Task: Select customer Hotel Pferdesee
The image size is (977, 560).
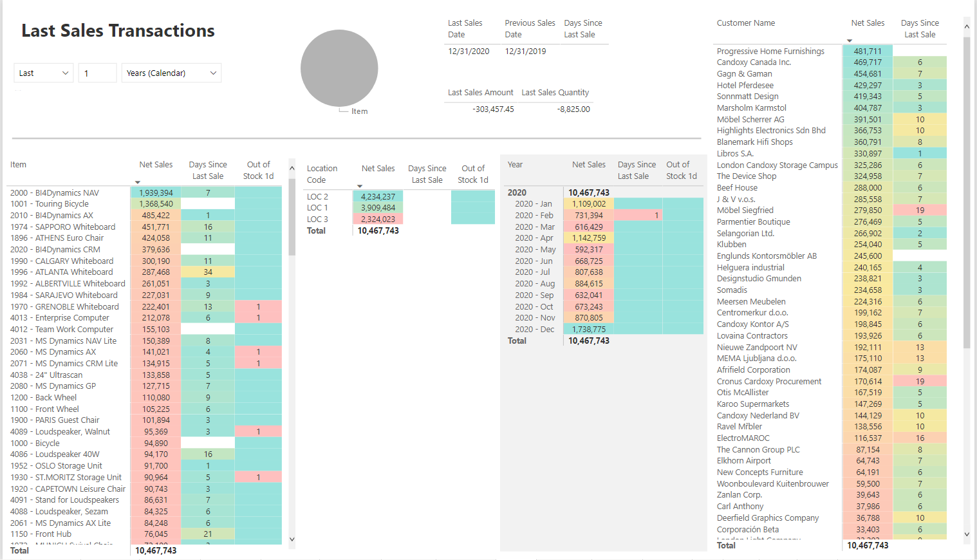Action: click(x=745, y=86)
